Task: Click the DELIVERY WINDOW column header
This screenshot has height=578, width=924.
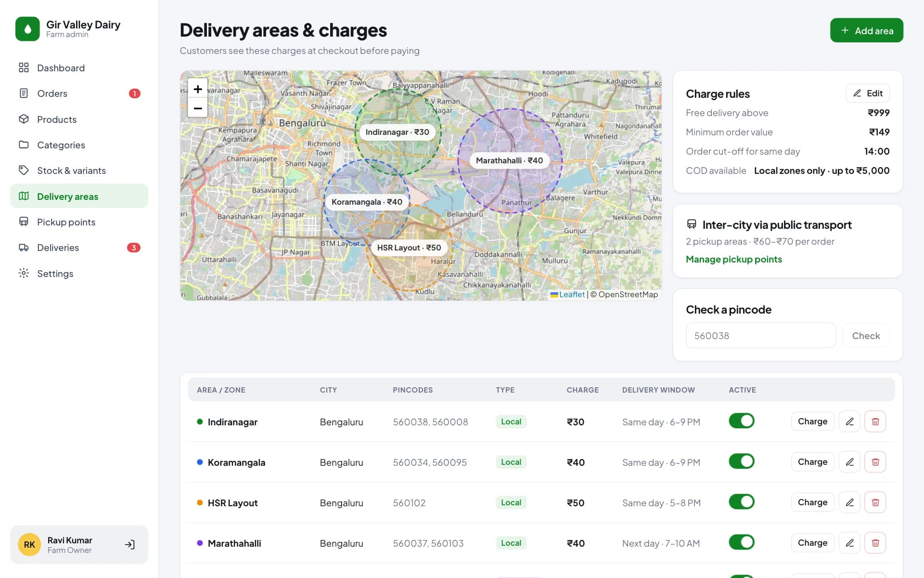Action: 658,390
